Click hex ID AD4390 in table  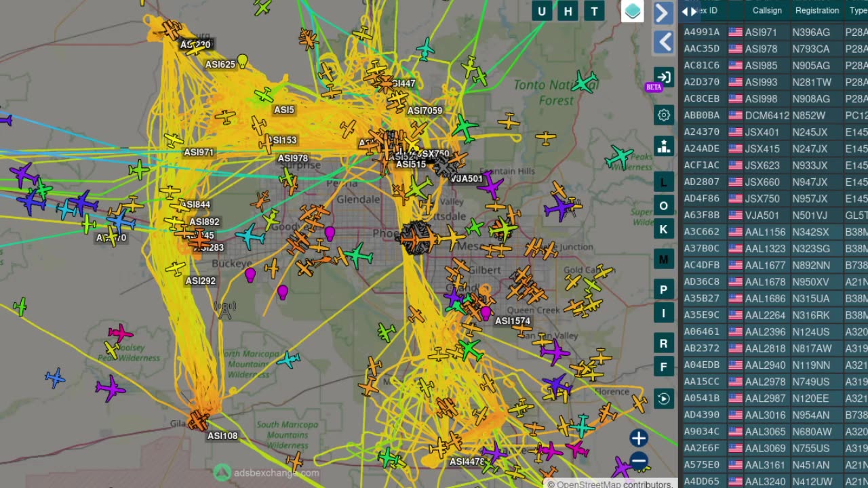702,415
